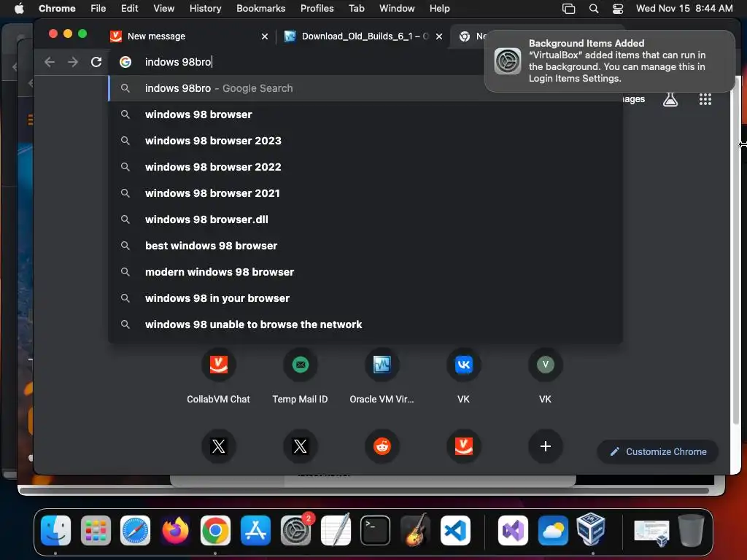Open System Settings from the Dock
This screenshot has height=560, width=747.
coord(296,530)
